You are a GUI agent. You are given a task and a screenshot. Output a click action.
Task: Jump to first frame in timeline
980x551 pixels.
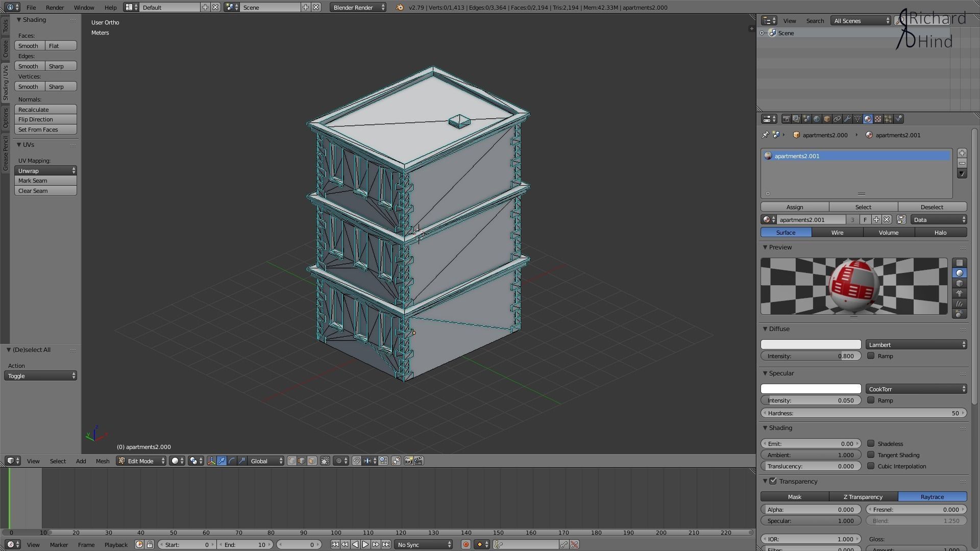click(x=335, y=544)
